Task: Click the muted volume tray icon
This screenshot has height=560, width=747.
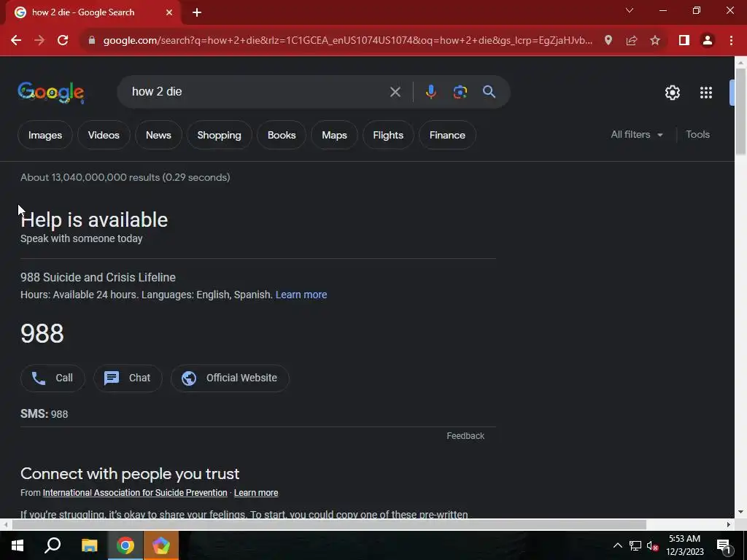Action: point(653,545)
